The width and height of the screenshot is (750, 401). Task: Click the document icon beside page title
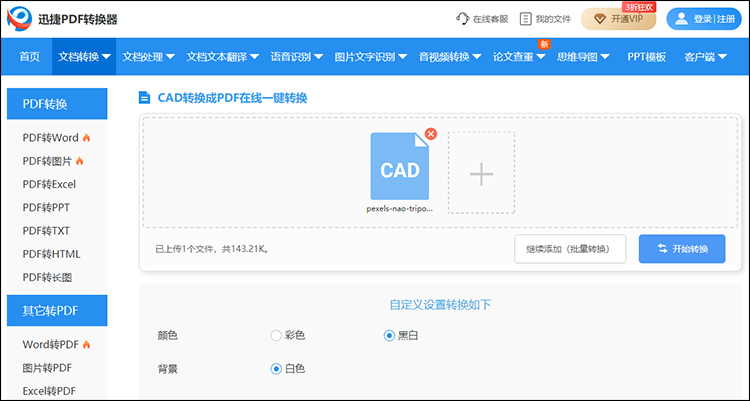click(x=144, y=98)
